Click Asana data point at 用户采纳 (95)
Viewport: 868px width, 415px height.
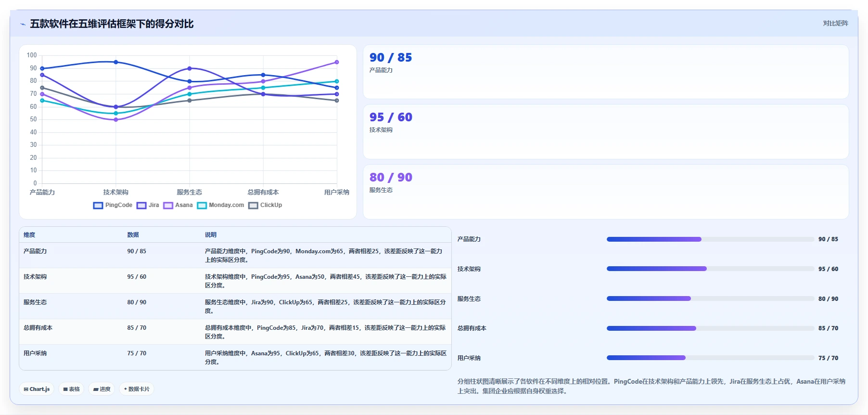tap(337, 62)
